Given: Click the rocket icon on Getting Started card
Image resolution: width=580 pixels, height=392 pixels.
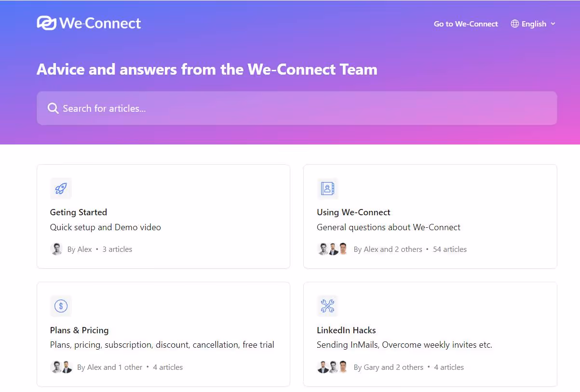Looking at the screenshot, I should tap(61, 188).
